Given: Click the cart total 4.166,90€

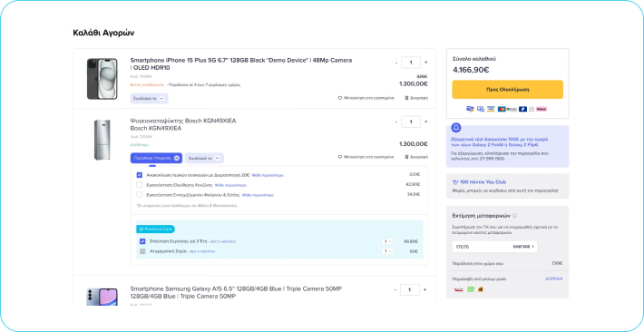Looking at the screenshot, I should (x=471, y=70).
